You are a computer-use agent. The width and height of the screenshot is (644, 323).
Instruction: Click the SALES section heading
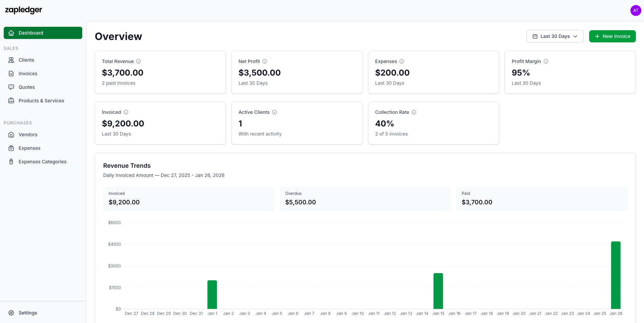click(x=11, y=48)
